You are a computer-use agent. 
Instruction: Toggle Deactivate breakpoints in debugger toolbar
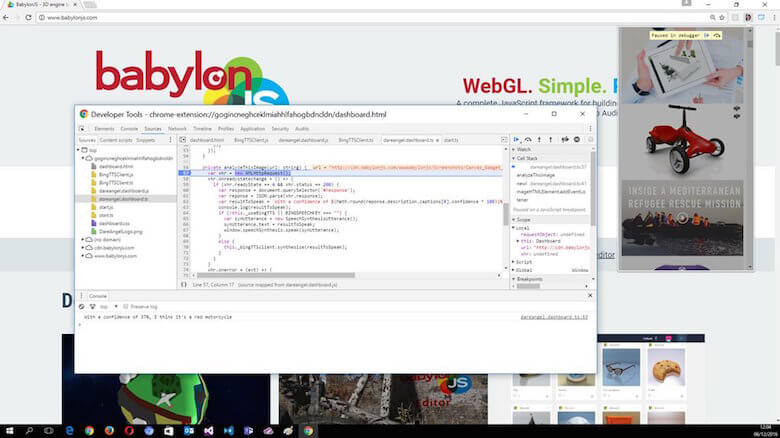[566, 140]
